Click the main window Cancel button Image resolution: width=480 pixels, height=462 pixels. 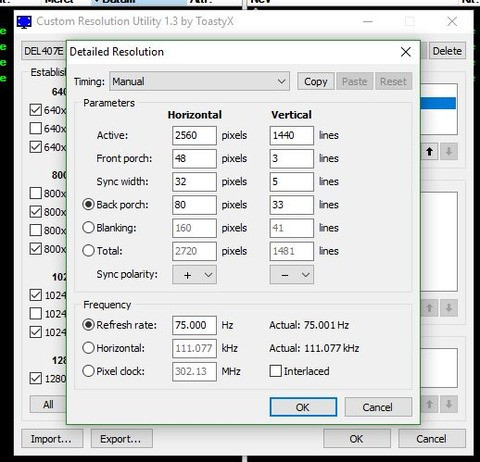pyautogui.click(x=432, y=439)
